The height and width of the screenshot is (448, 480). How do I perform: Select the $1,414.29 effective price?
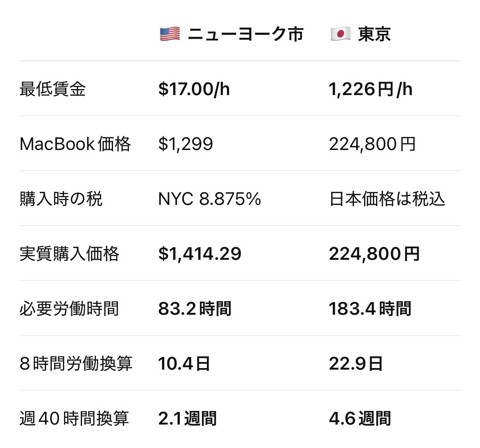tap(200, 253)
